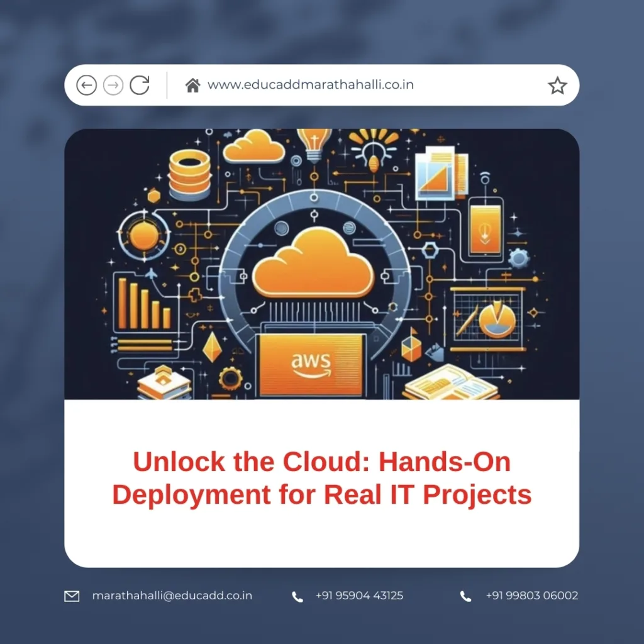
Task: Click the phone icon beside +91 95904 43125
Action: pyautogui.click(x=297, y=597)
